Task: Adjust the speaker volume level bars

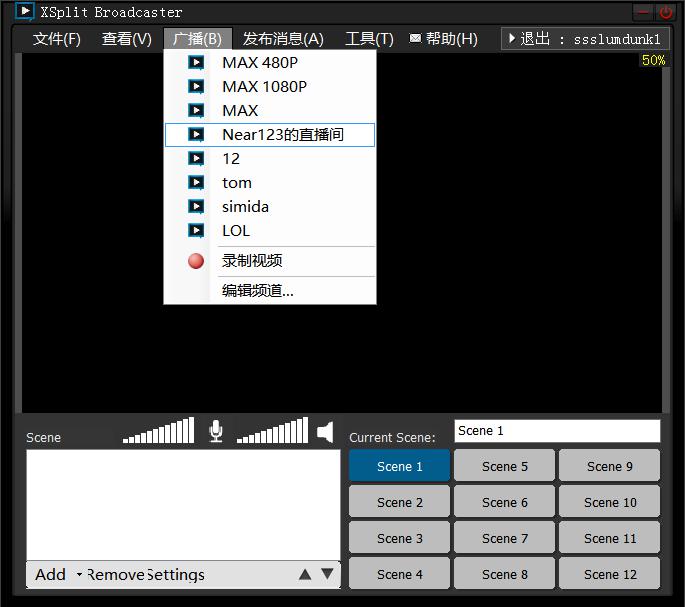Action: [x=272, y=432]
